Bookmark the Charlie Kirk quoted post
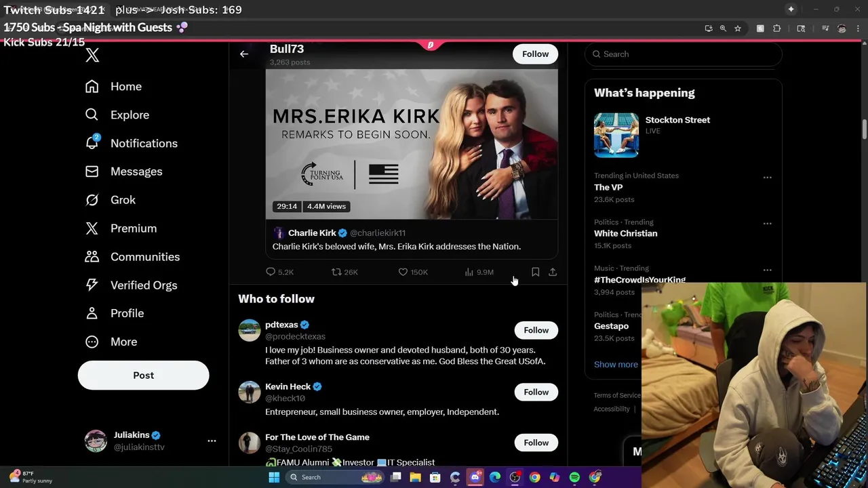 pyautogui.click(x=535, y=272)
